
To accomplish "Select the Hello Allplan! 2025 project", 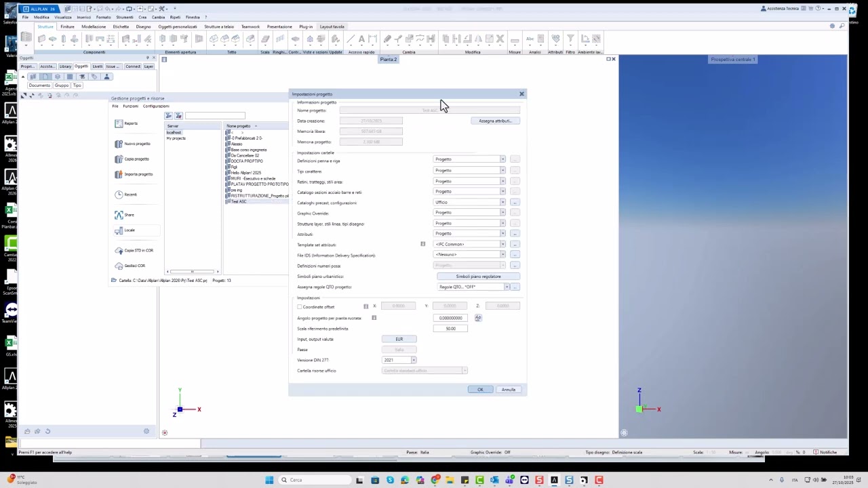I will (243, 173).
